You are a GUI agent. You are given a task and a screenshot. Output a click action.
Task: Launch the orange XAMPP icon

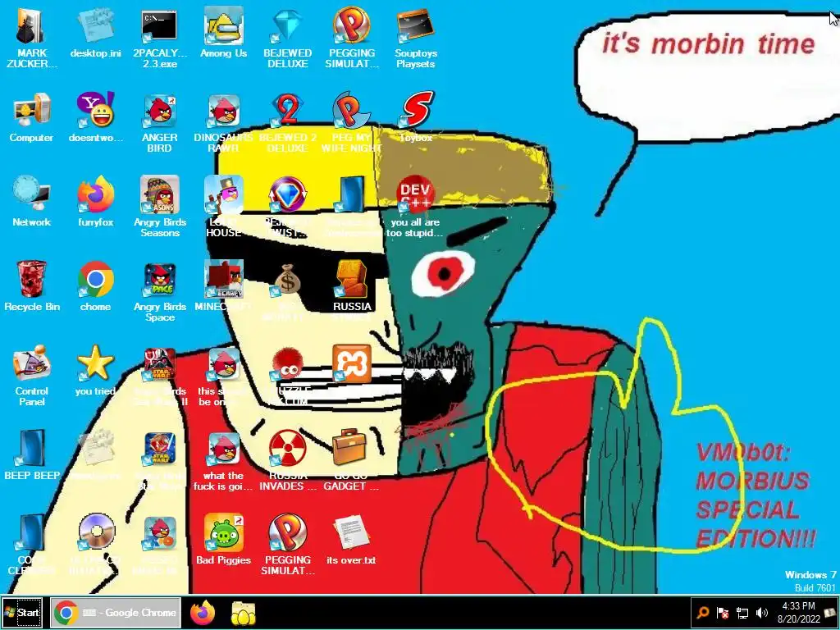[351, 364]
